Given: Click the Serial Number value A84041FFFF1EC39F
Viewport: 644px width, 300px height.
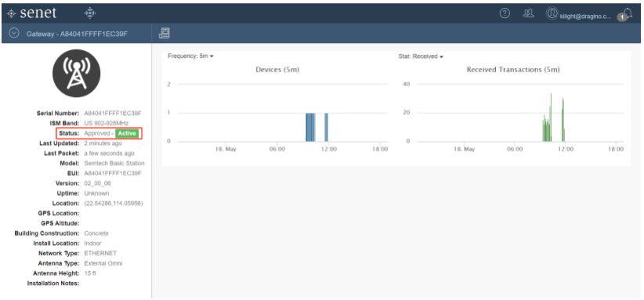Looking at the screenshot, I should click(113, 114).
